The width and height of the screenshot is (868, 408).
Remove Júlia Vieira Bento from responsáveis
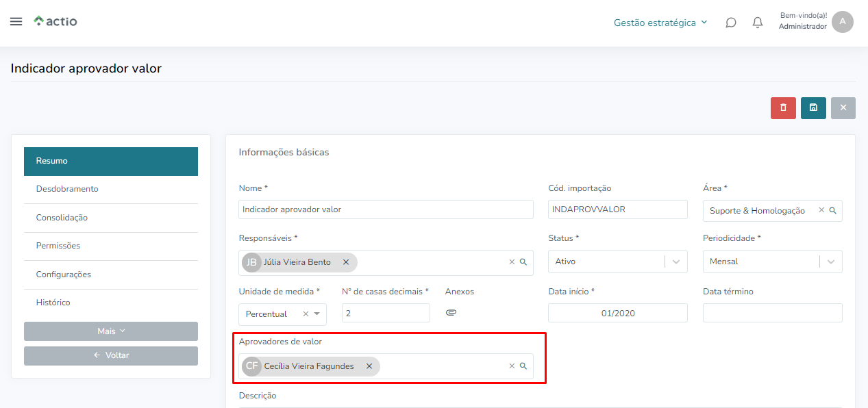tap(346, 262)
